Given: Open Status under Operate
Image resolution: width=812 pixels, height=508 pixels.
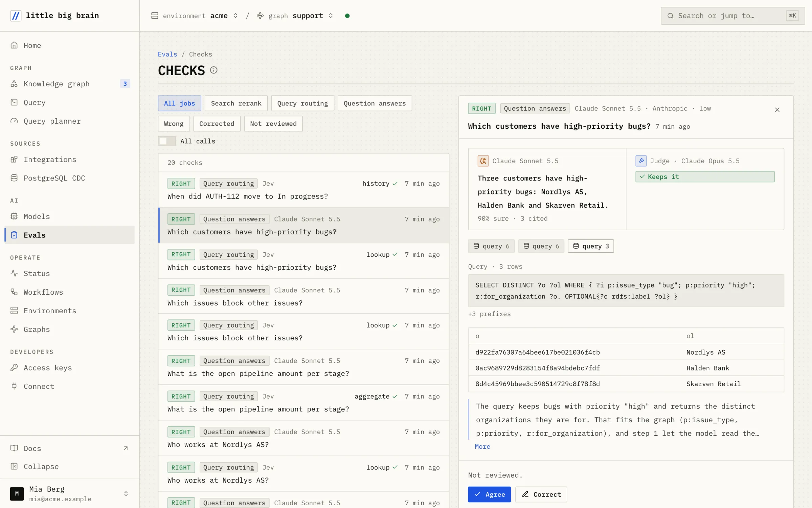Looking at the screenshot, I should 69,273.
